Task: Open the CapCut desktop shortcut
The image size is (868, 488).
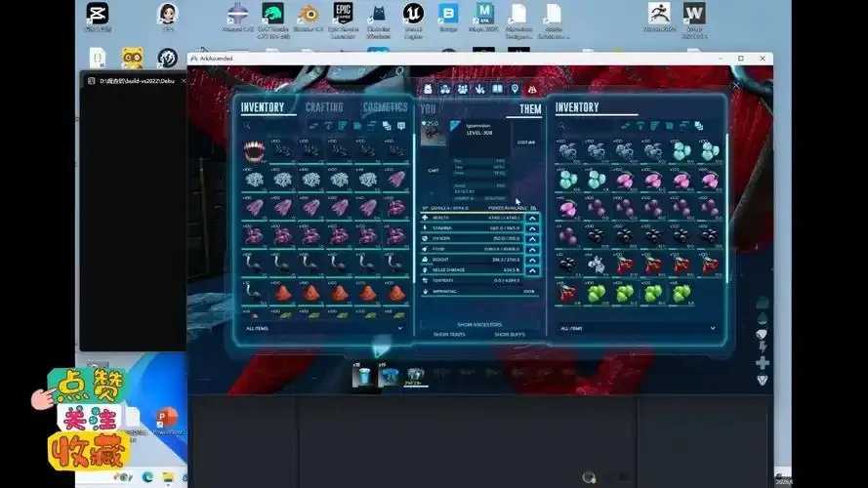Action: tap(98, 18)
